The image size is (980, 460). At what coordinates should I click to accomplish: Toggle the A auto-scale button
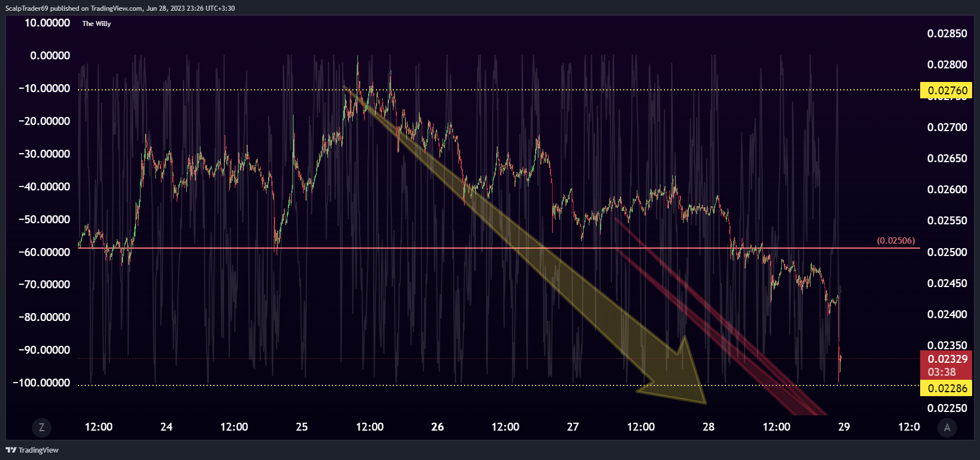point(947,427)
